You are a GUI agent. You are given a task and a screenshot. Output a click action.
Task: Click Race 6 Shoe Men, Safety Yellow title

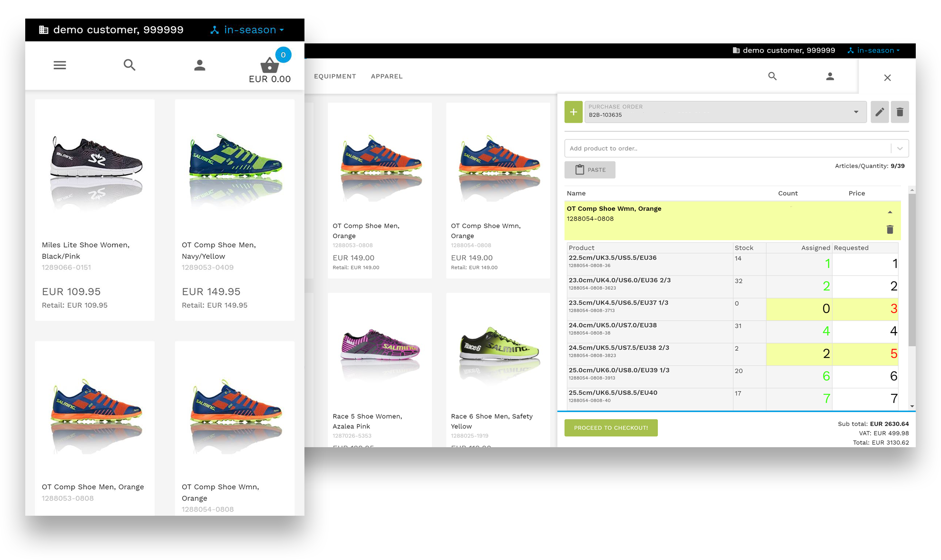pos(492,421)
